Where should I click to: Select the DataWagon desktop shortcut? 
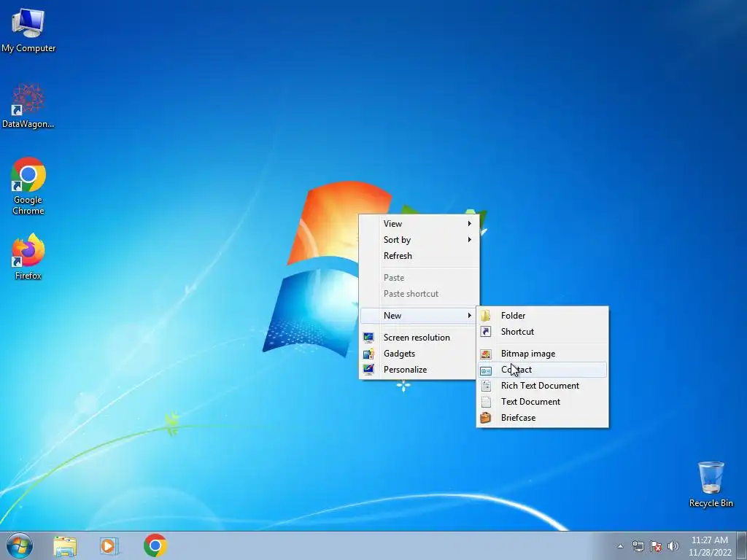pos(28,106)
